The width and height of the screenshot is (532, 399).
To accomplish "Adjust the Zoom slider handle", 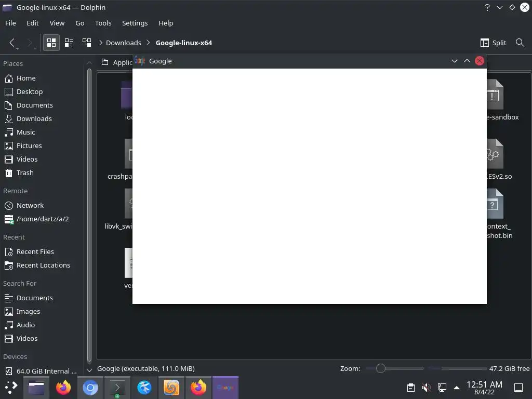I will click(381, 368).
